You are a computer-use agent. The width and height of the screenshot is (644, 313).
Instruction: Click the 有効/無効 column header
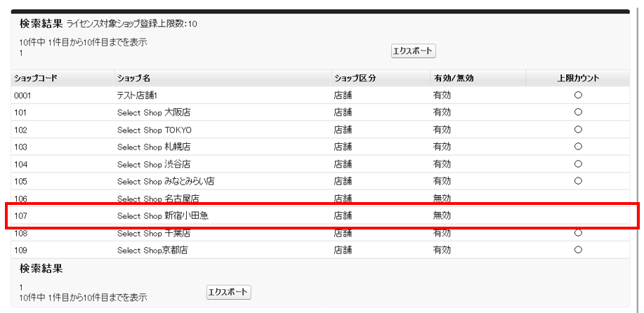pos(454,78)
